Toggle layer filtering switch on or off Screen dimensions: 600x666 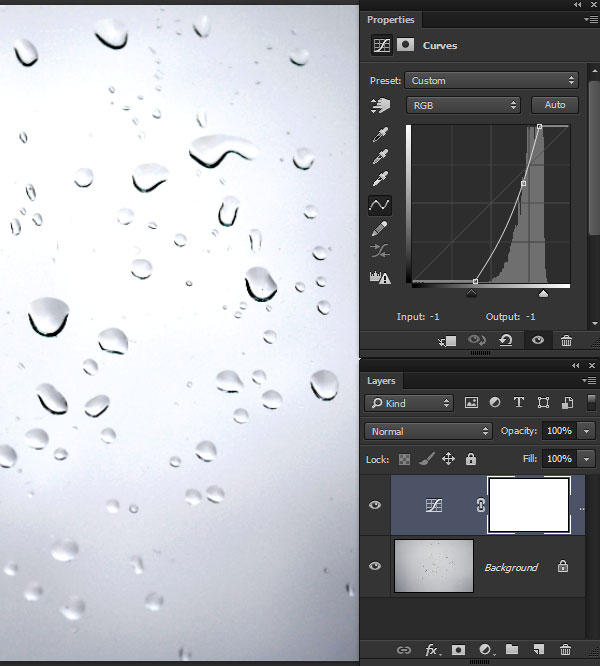coord(591,403)
